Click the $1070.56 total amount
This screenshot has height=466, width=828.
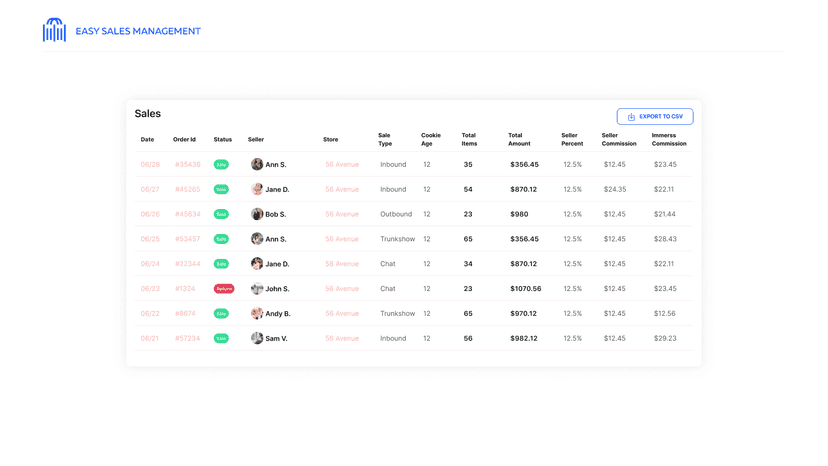pos(525,288)
